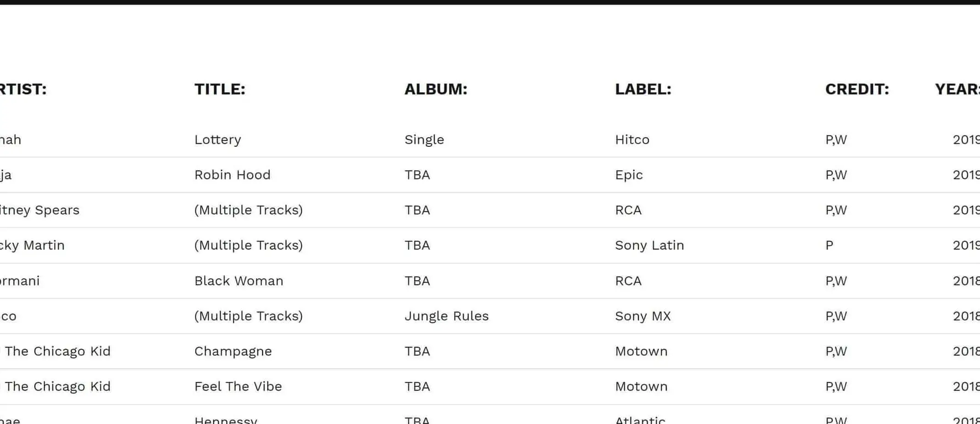Select the Sony MX label cell
Screen dimensions: 980x424
(x=643, y=316)
